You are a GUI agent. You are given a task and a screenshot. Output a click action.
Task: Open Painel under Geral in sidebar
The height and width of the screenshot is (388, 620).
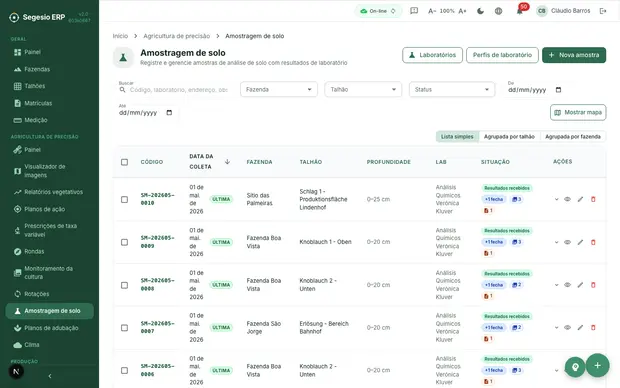click(49, 52)
